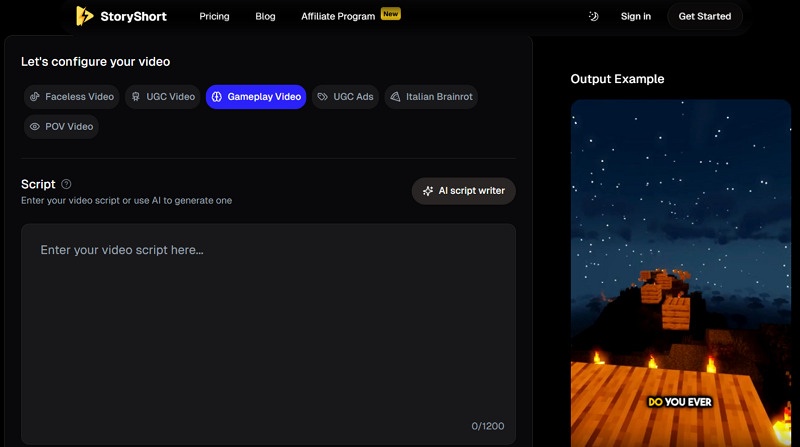Click the Sign in link
The image size is (800, 447).
[x=636, y=16]
